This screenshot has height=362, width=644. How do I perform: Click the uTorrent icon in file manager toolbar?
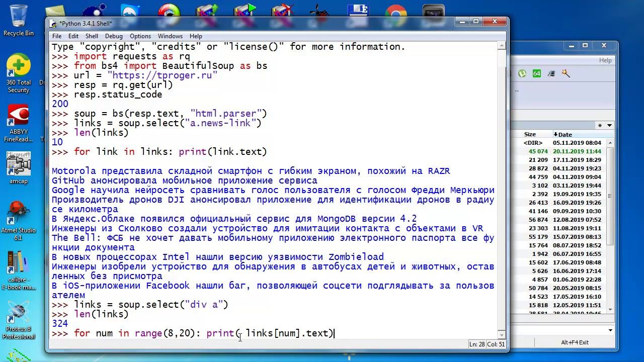pos(523,73)
